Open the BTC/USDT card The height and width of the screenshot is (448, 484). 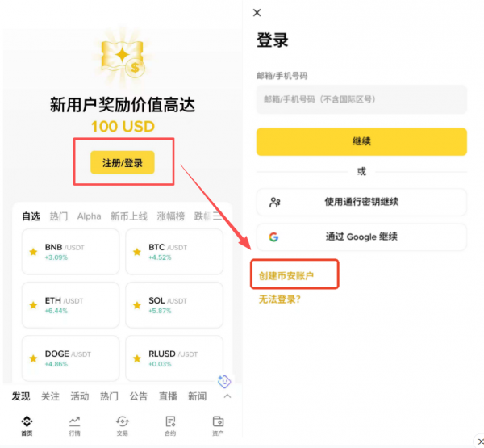(174, 252)
